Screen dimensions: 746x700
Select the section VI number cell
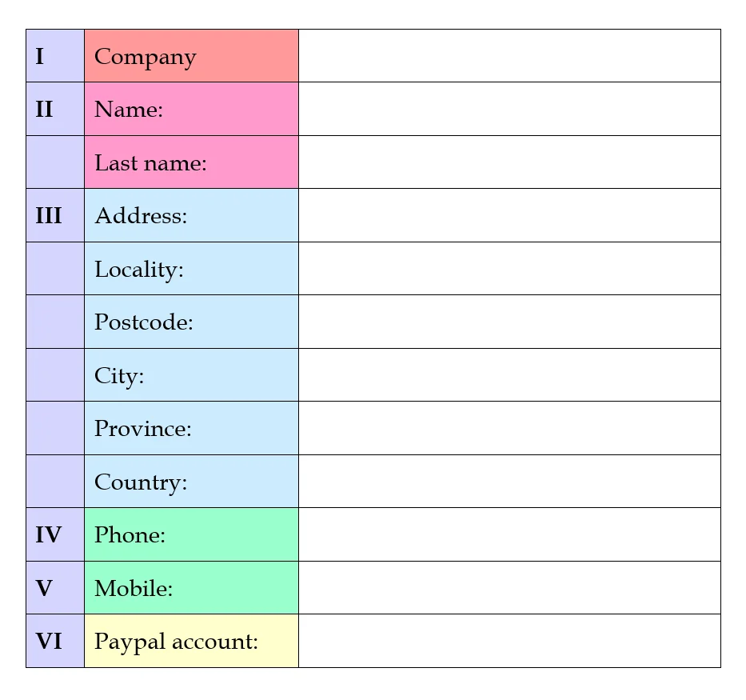click(54, 641)
